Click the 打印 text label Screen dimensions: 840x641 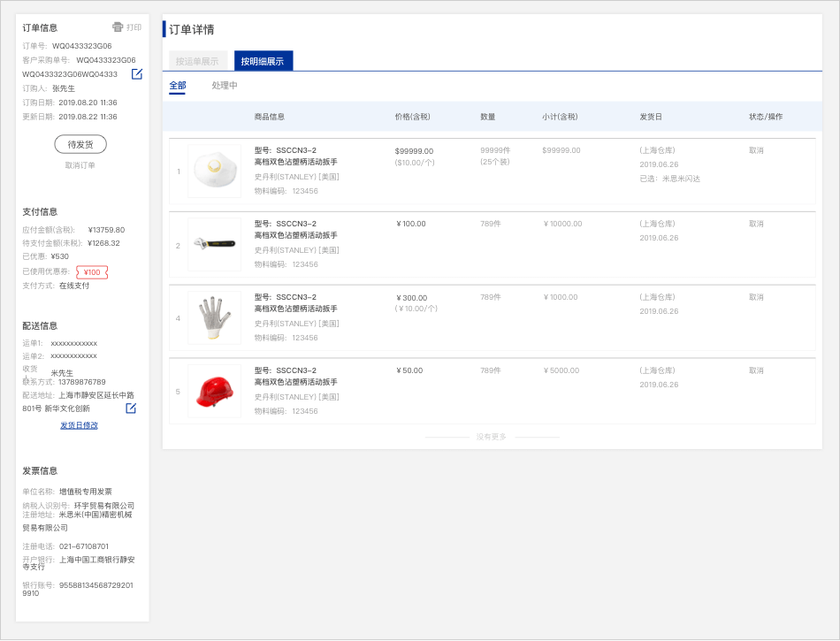click(x=134, y=27)
